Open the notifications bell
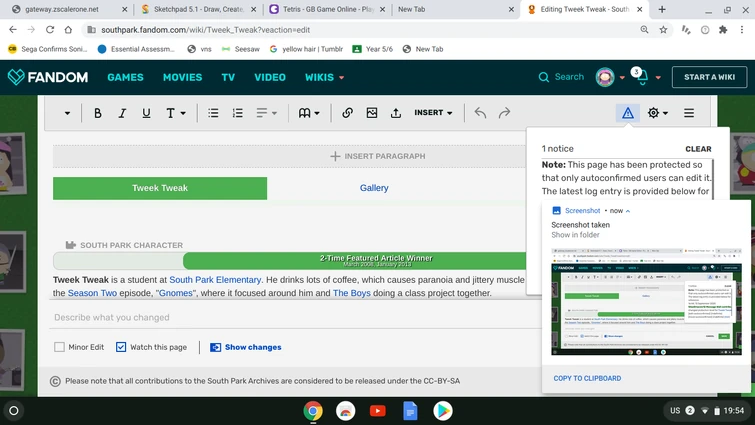This screenshot has width=755, height=425. click(642, 77)
